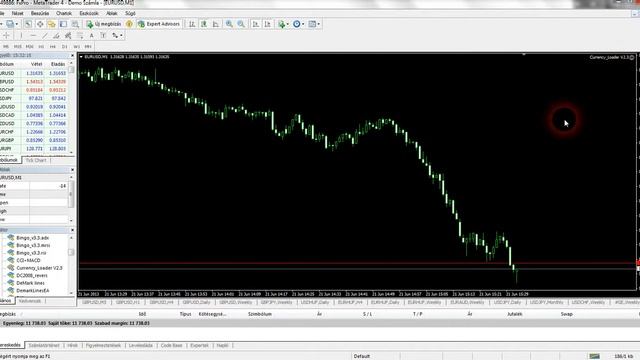Switch chart to candlestick type
The height and width of the screenshot is (360, 640).
pos(204,24)
